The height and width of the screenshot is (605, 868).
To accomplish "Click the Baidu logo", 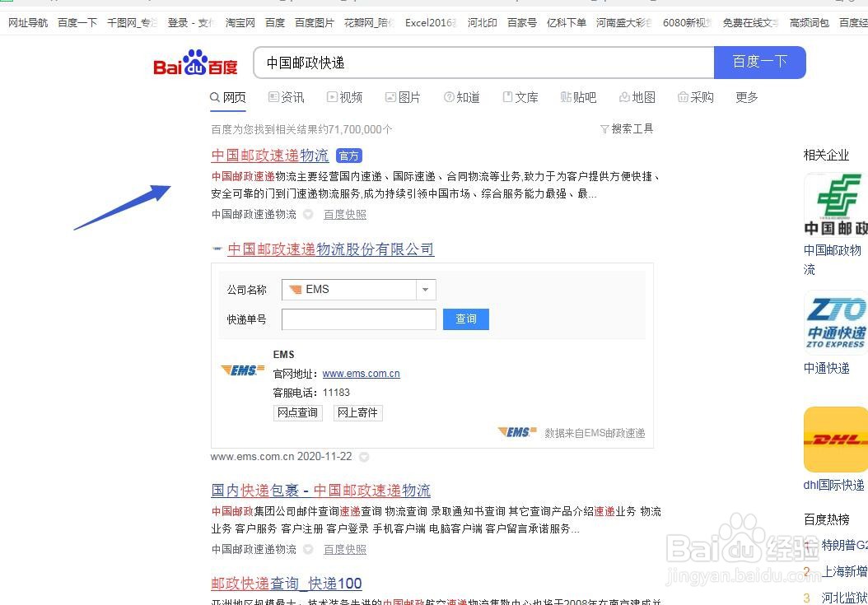I will coord(195,63).
